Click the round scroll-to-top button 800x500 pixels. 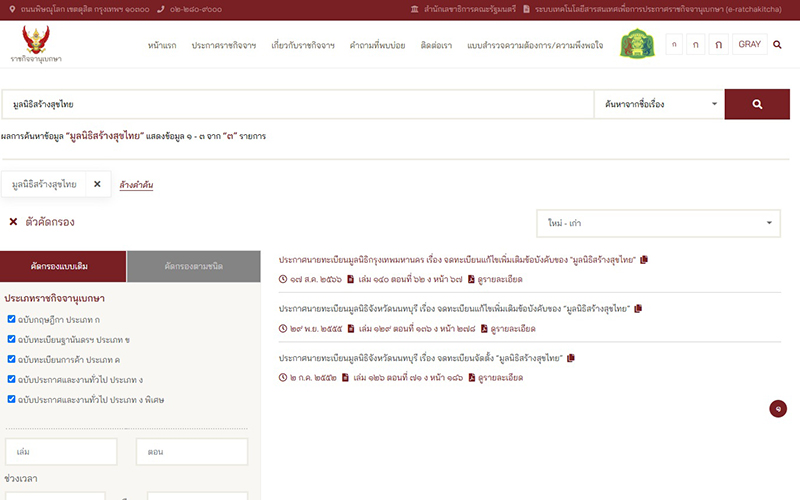pyautogui.click(x=778, y=409)
